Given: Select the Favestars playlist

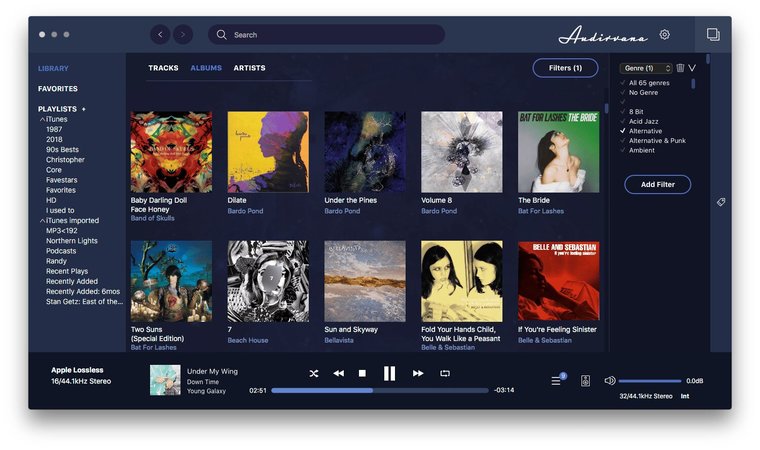Looking at the screenshot, I should coord(62,180).
